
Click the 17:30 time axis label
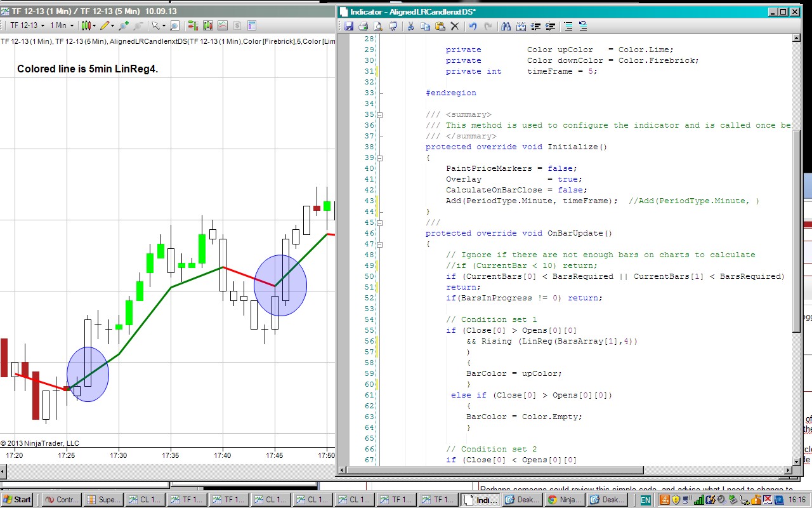point(119,455)
